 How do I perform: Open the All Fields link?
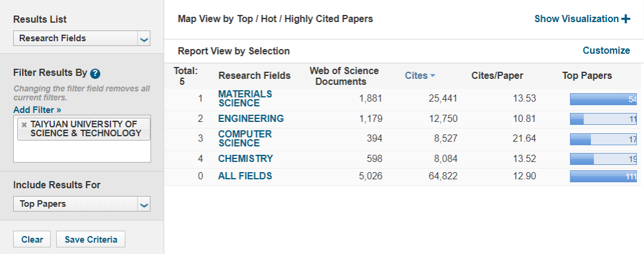click(x=245, y=176)
